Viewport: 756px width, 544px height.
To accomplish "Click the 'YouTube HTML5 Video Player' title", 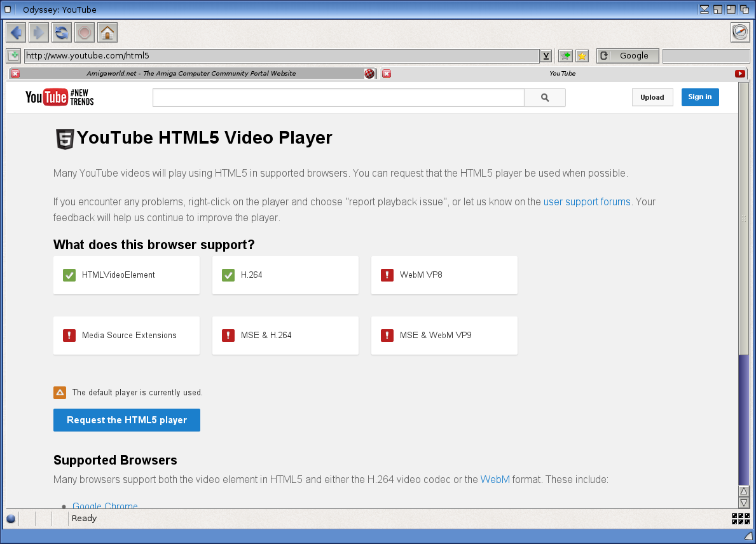I will 205,138.
